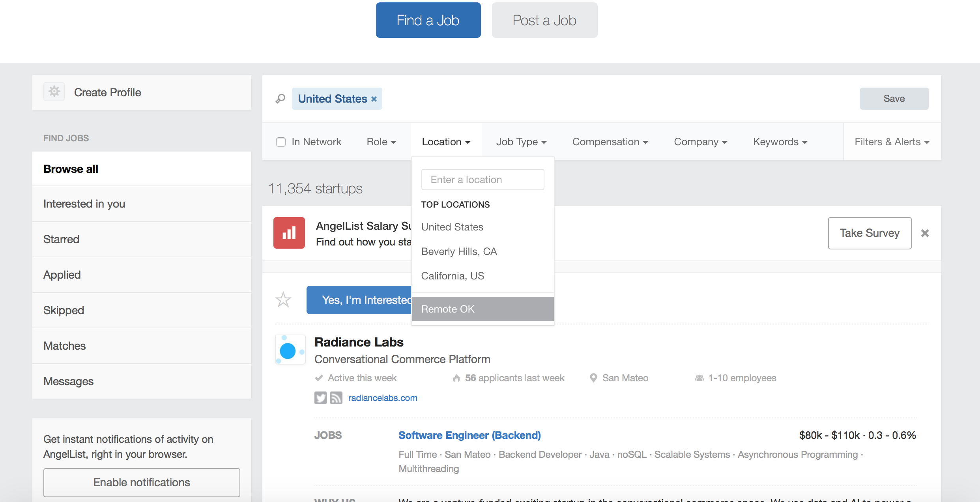
Task: Expand the Keywords filter dropdown
Action: [x=780, y=142]
